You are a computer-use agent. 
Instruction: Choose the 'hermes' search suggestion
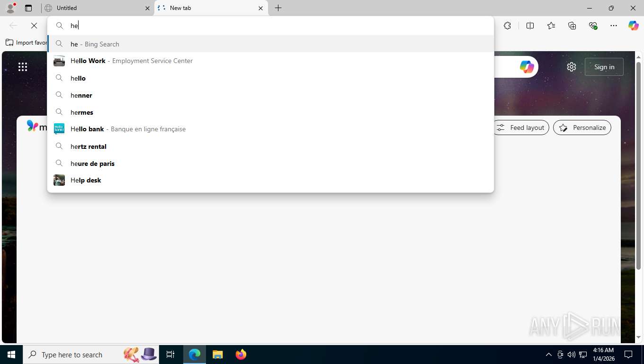click(270, 112)
